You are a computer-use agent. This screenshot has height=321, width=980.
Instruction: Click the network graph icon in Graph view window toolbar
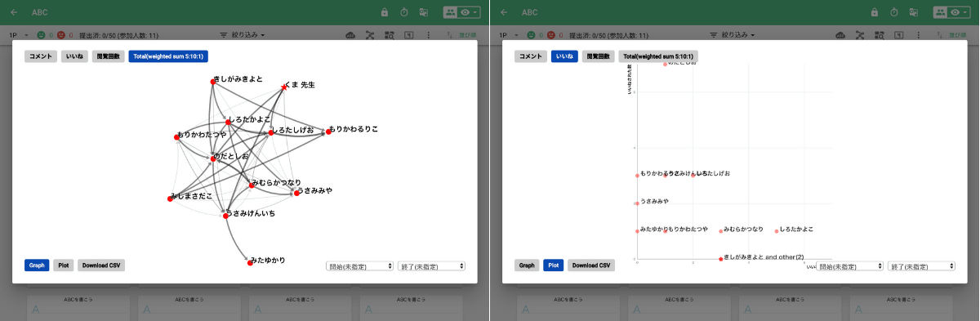(370, 35)
